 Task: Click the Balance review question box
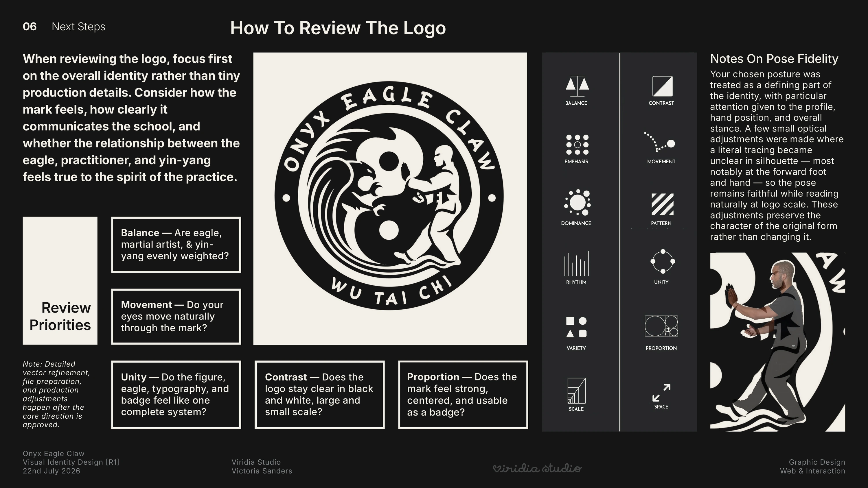(176, 245)
